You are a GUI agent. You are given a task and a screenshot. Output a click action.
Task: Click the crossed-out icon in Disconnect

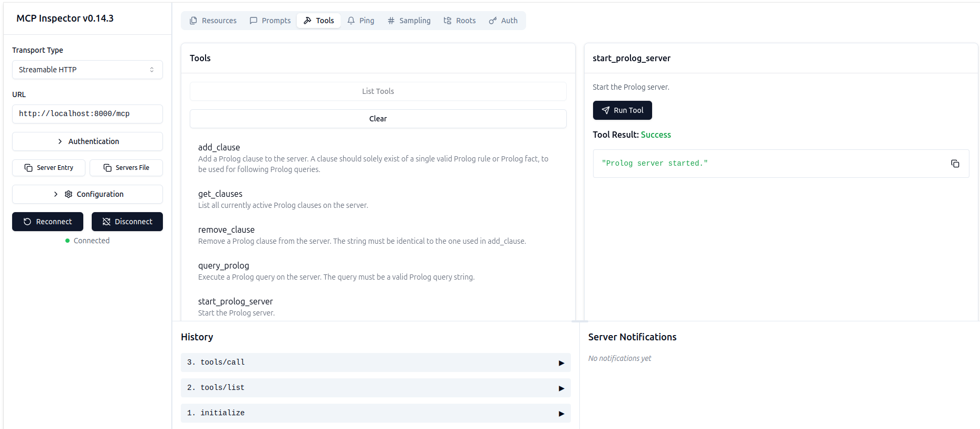[x=106, y=222]
